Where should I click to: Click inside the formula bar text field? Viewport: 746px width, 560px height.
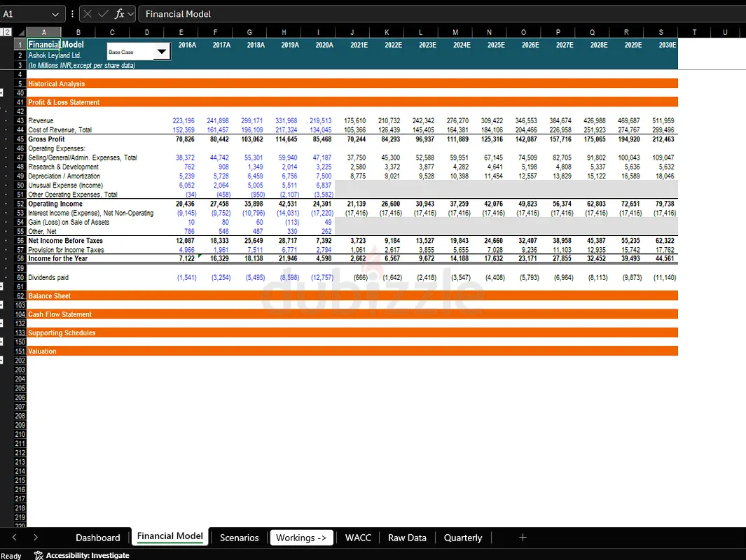click(420, 14)
